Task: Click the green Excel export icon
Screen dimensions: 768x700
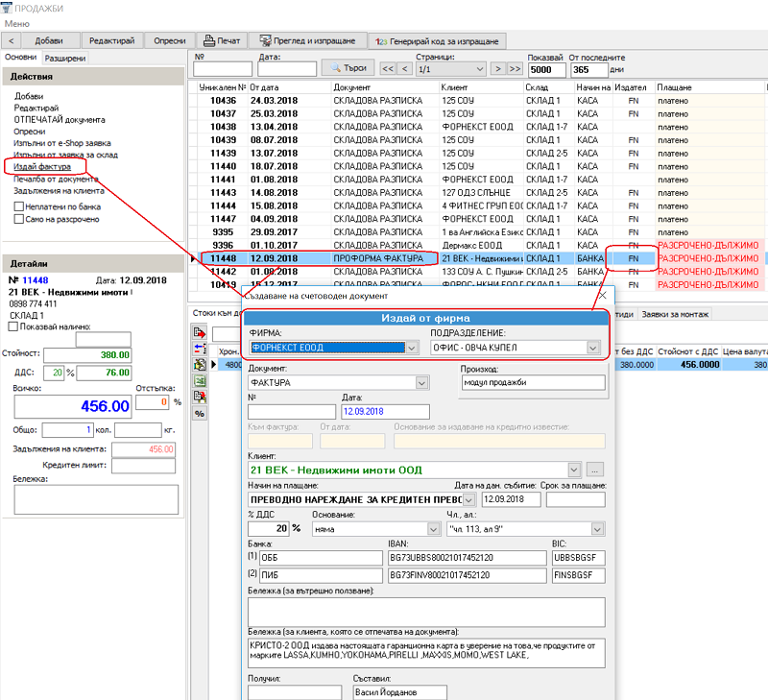Action: (x=200, y=380)
